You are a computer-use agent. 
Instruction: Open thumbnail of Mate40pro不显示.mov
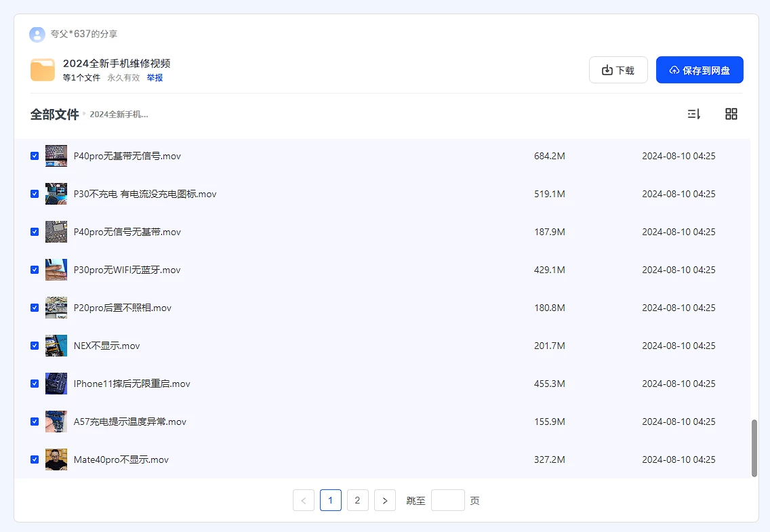click(56, 459)
